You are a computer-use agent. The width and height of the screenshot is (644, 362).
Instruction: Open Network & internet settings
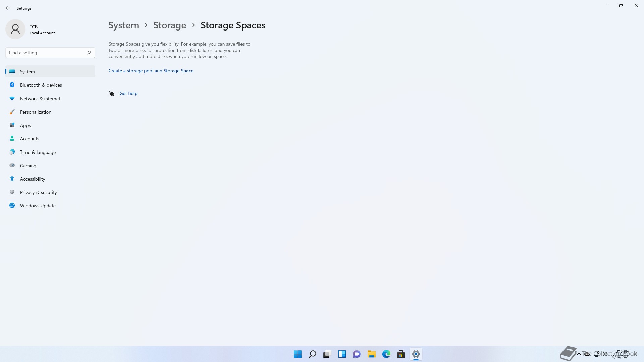[50, 99]
